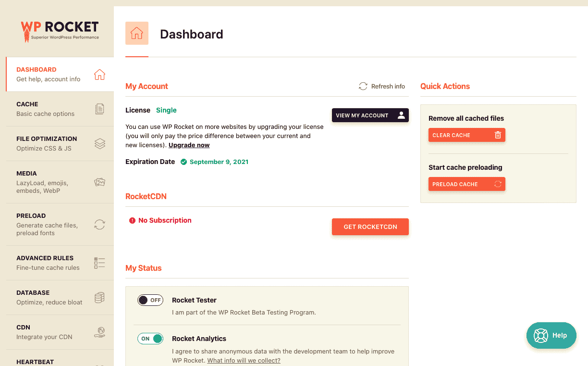This screenshot has width=588, height=366.
Task: Click the Preload circular arrows icon
Action: tap(99, 224)
